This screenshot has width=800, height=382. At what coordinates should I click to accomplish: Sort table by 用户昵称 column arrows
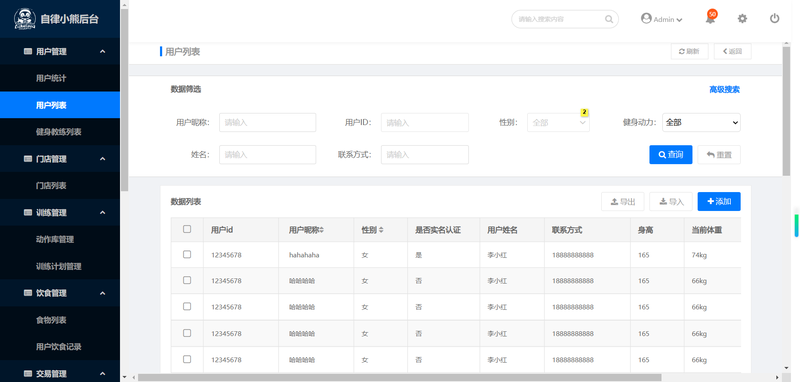322,231
